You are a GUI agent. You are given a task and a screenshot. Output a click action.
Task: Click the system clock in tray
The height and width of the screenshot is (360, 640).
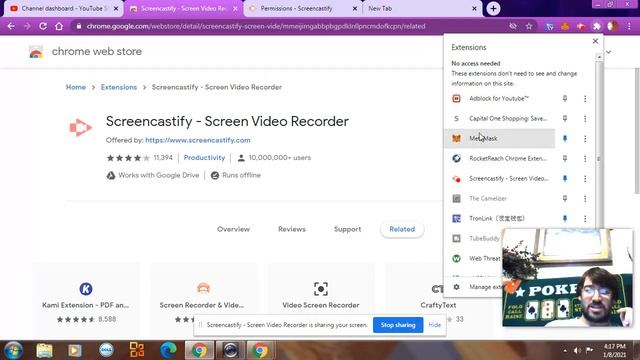(614, 350)
